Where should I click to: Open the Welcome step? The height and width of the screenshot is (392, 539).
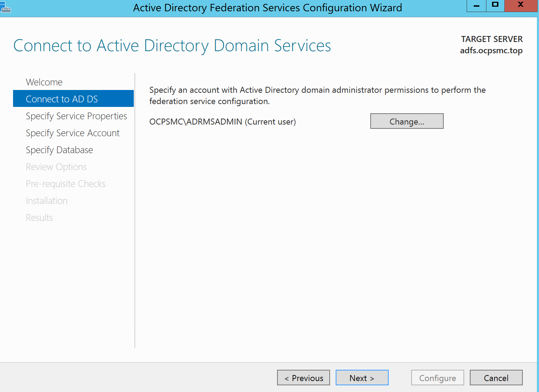pyautogui.click(x=44, y=82)
